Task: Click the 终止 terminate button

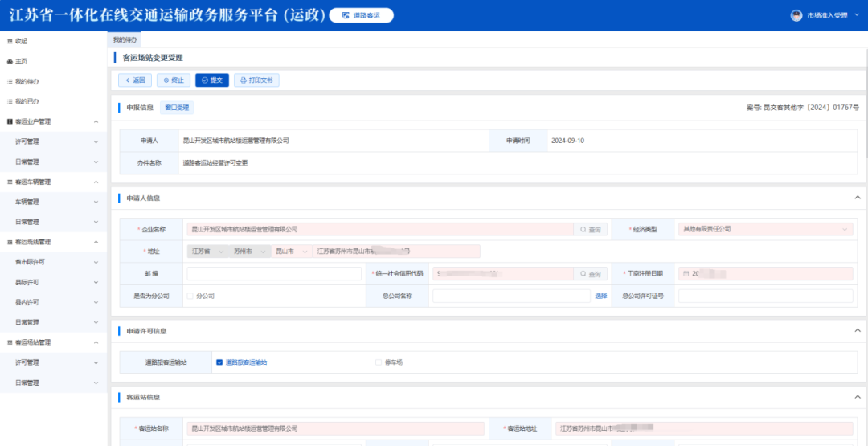Action: point(174,80)
